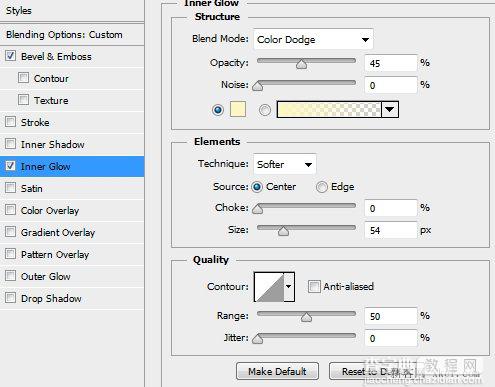Select the gradient fill radio button
Screen dimensions: 495x387
265,110
